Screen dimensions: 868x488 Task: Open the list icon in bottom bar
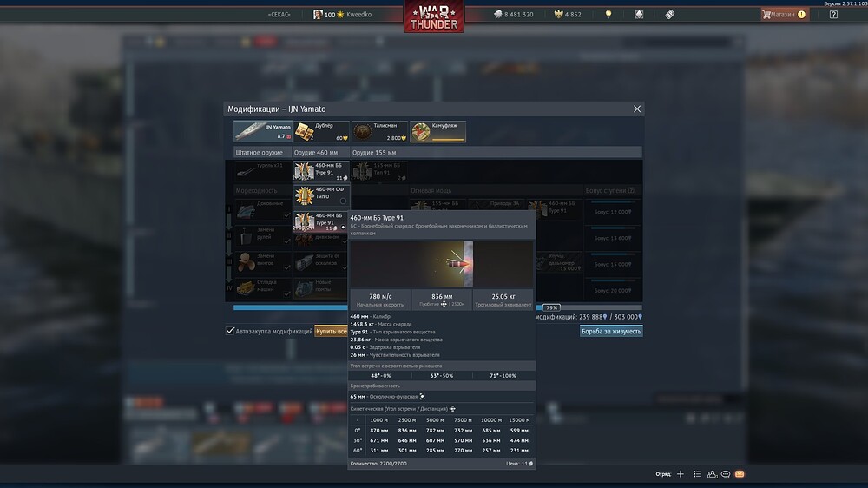pyautogui.click(x=698, y=474)
